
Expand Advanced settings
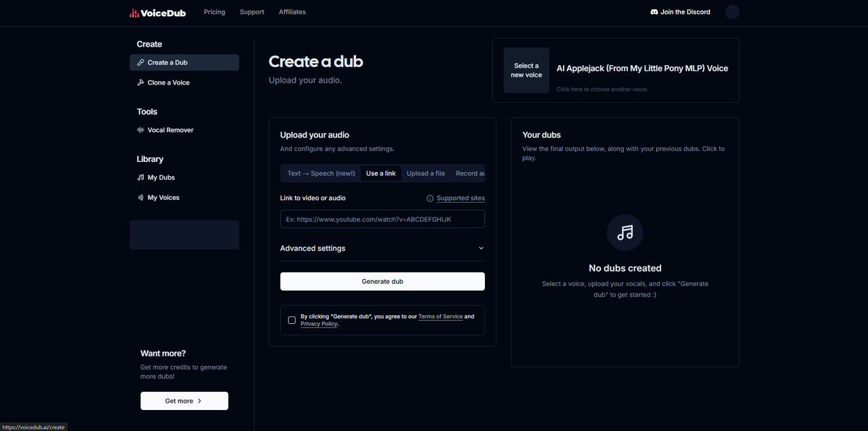click(382, 249)
